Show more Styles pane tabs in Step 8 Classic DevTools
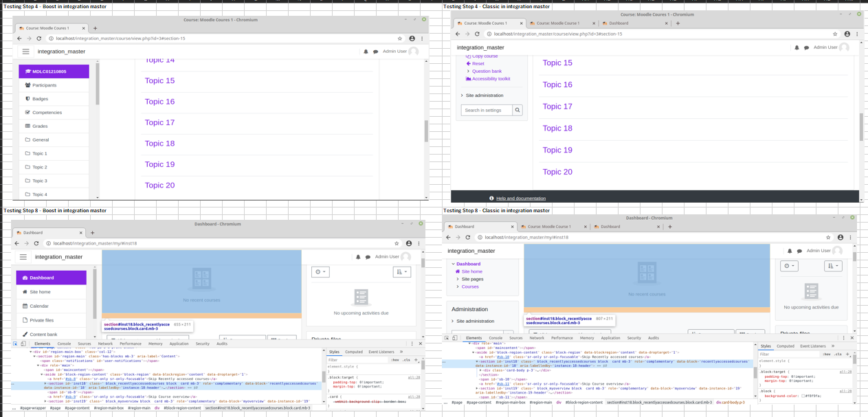 (x=833, y=346)
